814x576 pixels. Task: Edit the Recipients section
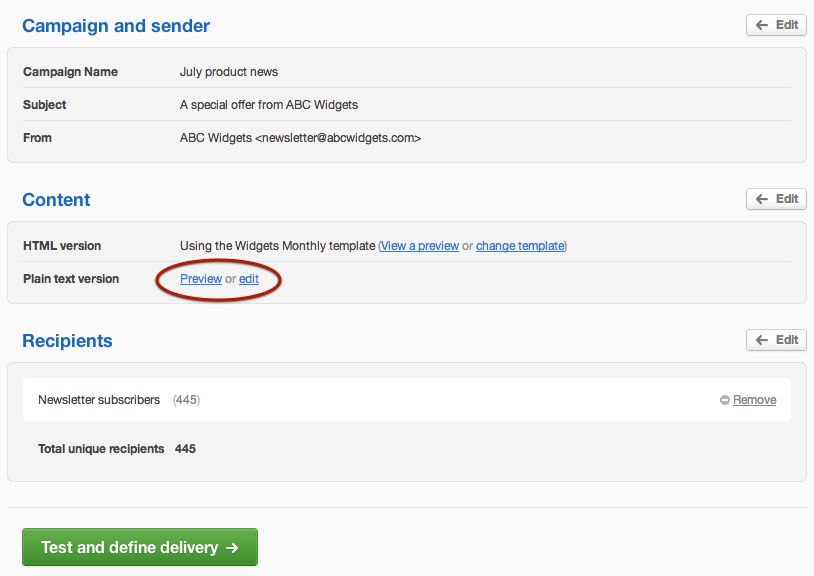click(x=776, y=339)
